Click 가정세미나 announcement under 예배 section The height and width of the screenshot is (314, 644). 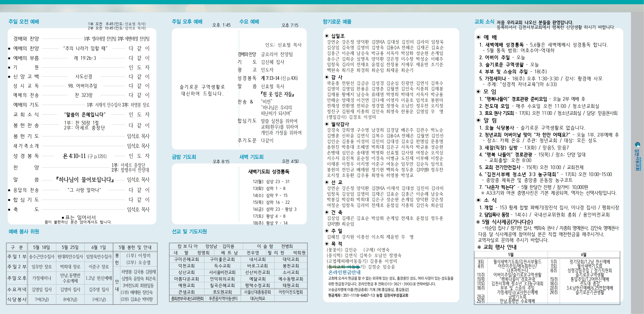click(x=541, y=79)
